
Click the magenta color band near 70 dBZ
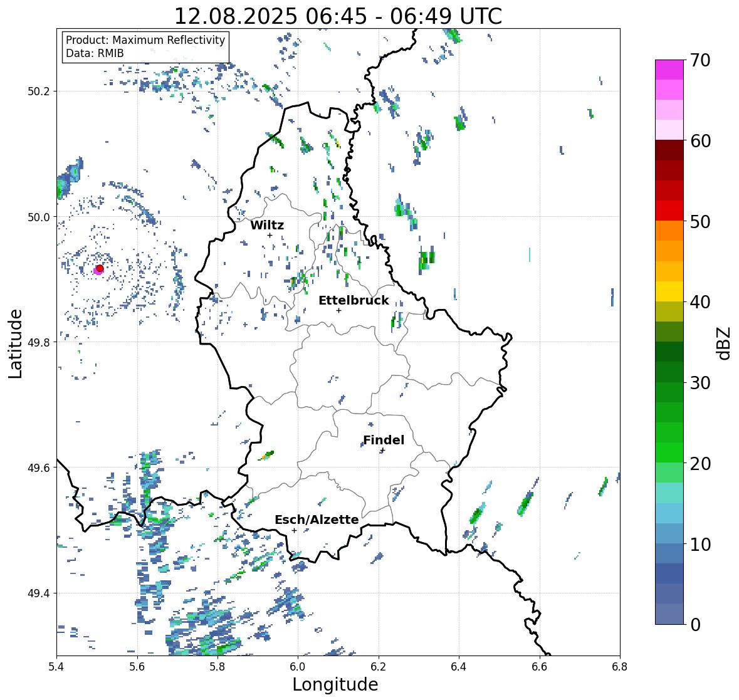tap(669, 70)
